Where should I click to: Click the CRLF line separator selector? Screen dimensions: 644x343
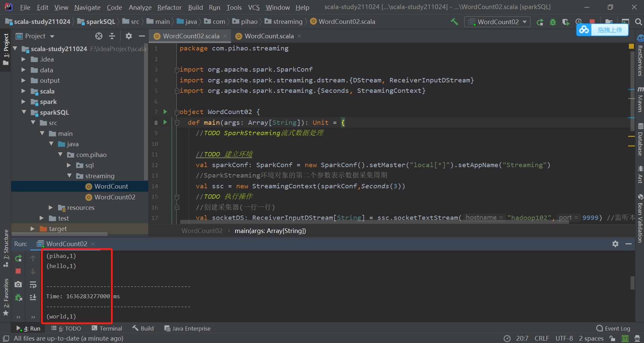click(x=542, y=338)
